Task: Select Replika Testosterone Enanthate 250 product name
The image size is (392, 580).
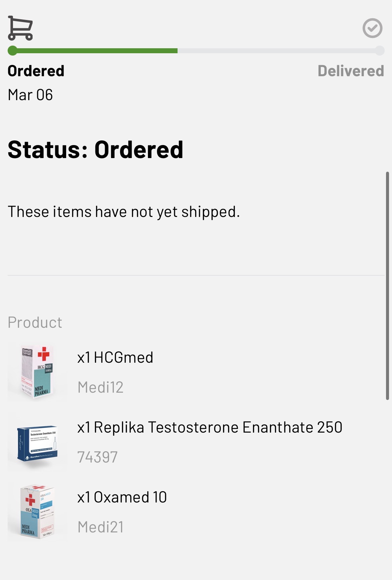Action: point(209,428)
